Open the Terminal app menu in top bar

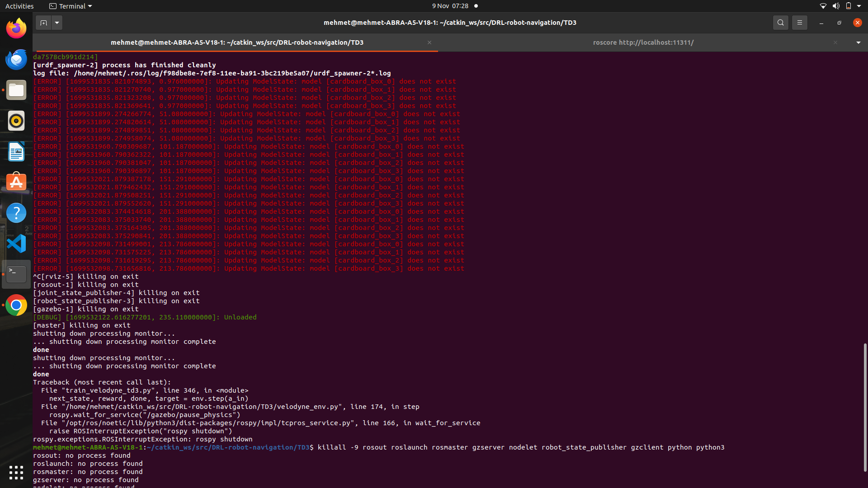[x=71, y=6]
